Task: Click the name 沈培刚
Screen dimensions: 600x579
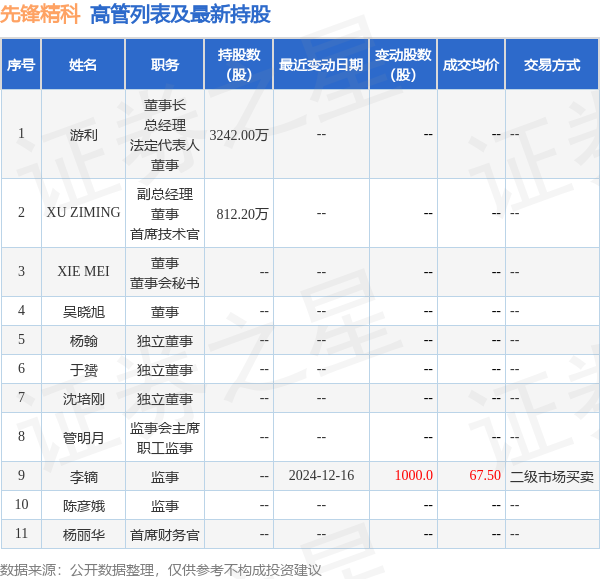Action: click(83, 399)
